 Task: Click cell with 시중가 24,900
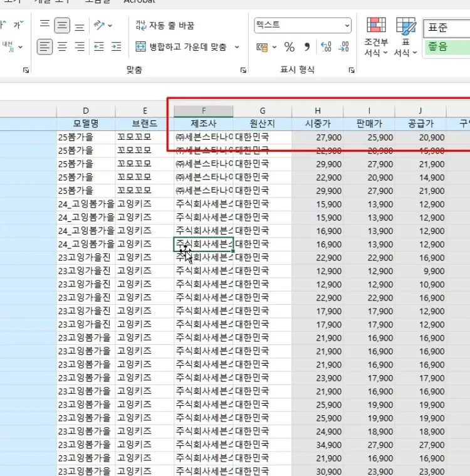(x=318, y=431)
